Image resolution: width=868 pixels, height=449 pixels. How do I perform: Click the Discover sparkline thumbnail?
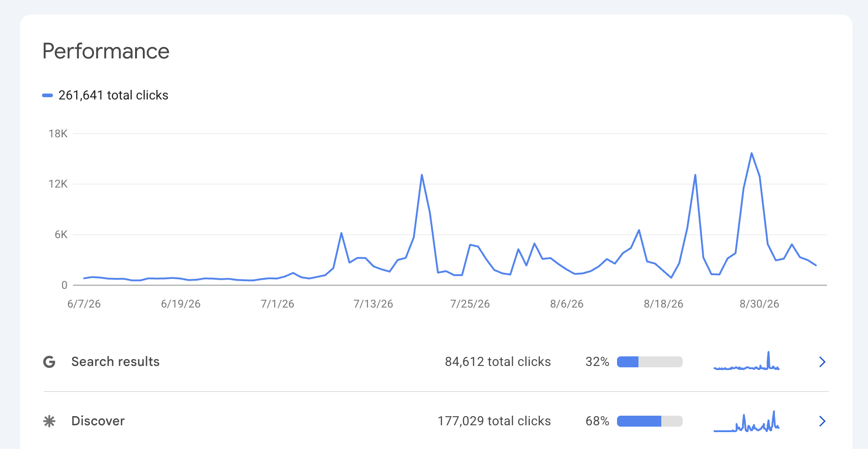pyautogui.click(x=747, y=421)
